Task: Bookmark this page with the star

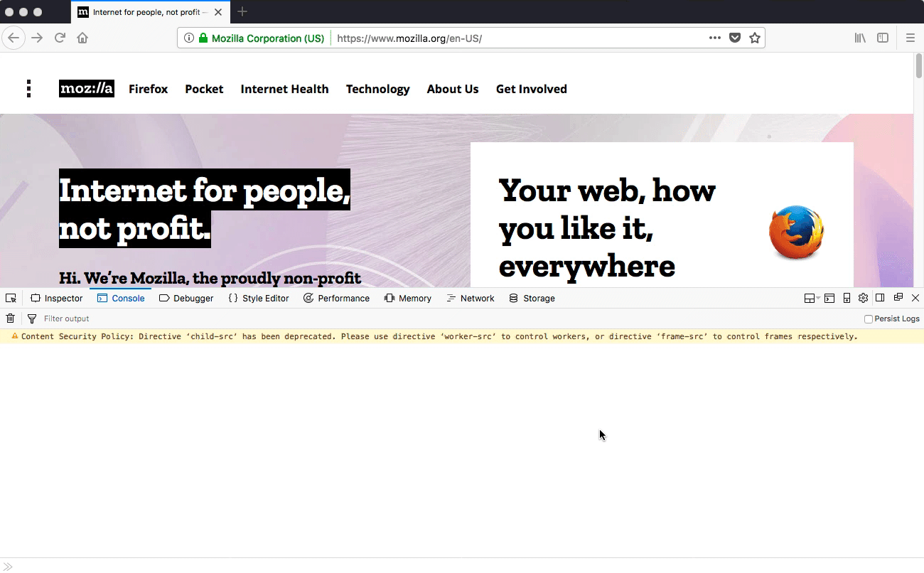Action: point(755,38)
